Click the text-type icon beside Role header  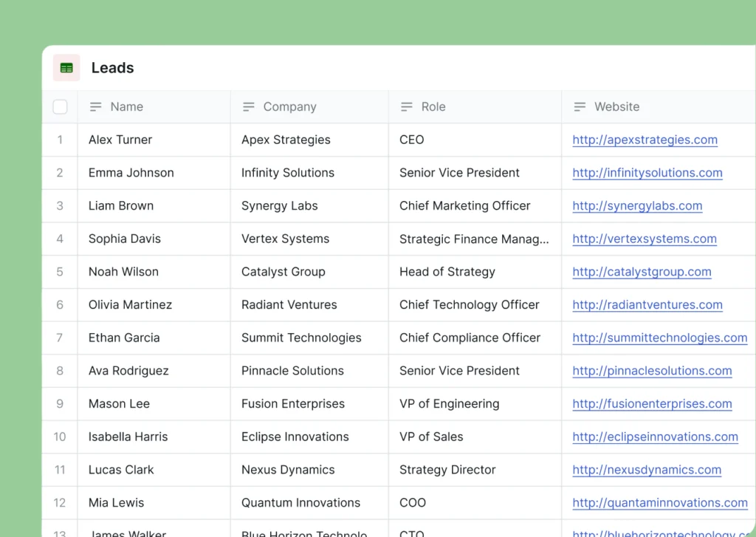[407, 107]
